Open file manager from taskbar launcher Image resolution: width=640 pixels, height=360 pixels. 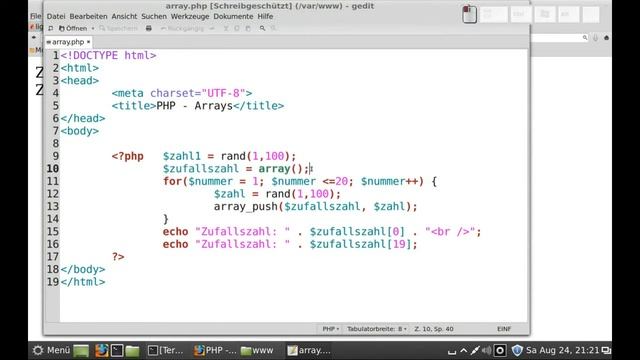coord(132,351)
